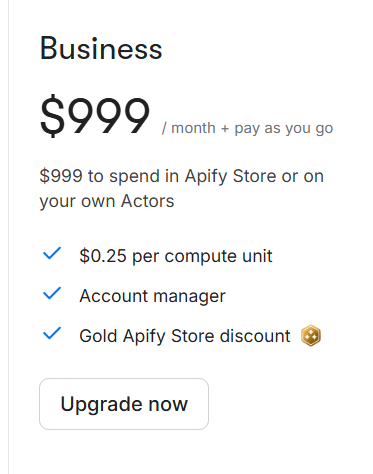Click the word 'Upgrade' inside the button
This screenshot has width=373, height=474.
(101, 405)
